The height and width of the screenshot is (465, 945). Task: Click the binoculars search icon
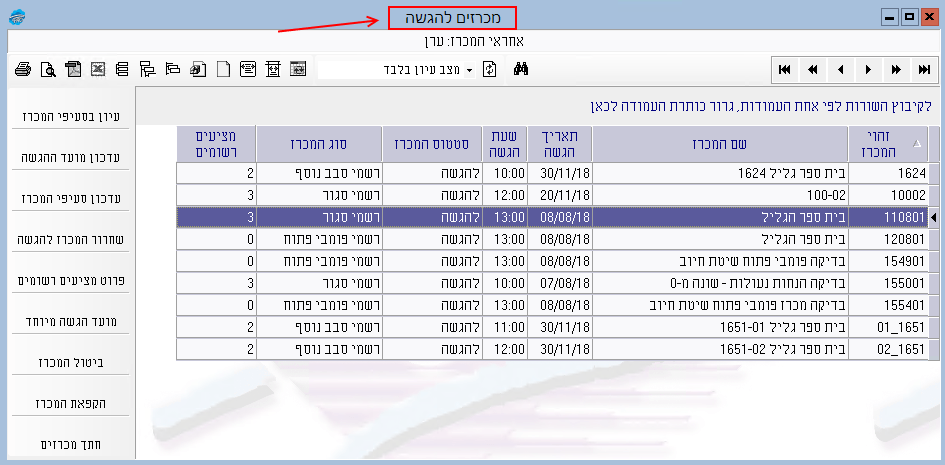click(x=521, y=69)
